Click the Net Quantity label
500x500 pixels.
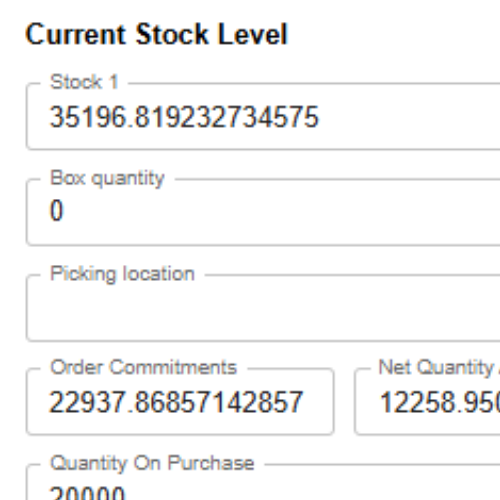click(436, 367)
